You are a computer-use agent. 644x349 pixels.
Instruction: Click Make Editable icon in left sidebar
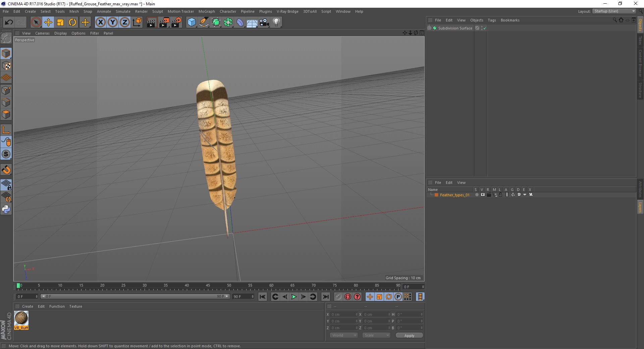click(x=6, y=38)
